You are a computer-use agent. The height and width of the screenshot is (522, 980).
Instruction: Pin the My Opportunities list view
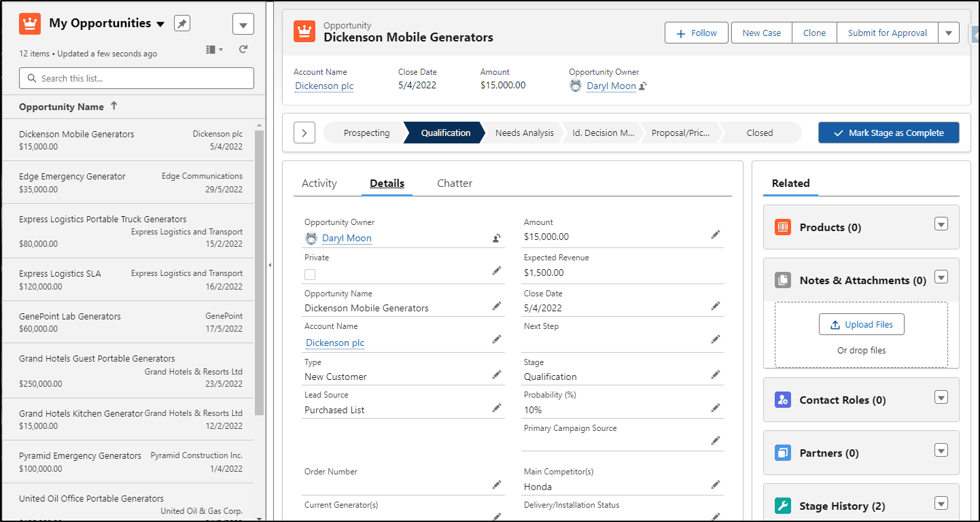182,24
